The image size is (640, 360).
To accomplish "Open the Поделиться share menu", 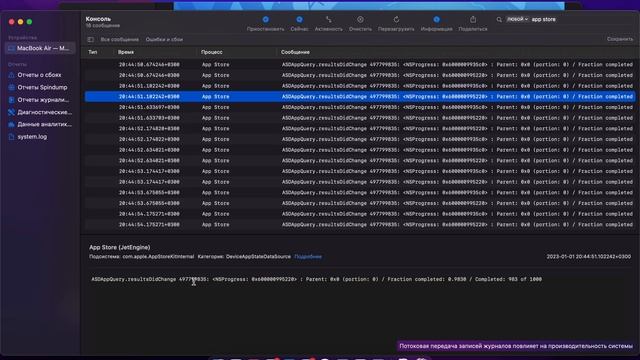I will (x=473, y=24).
